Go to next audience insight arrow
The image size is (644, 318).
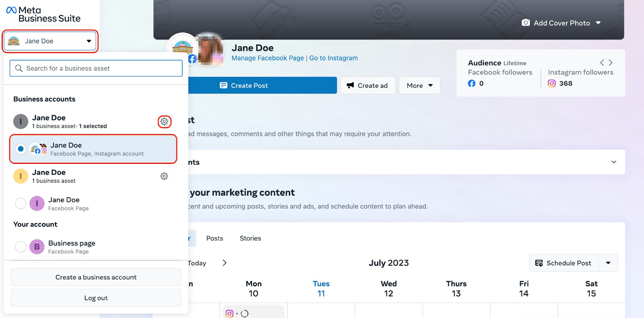click(x=611, y=63)
